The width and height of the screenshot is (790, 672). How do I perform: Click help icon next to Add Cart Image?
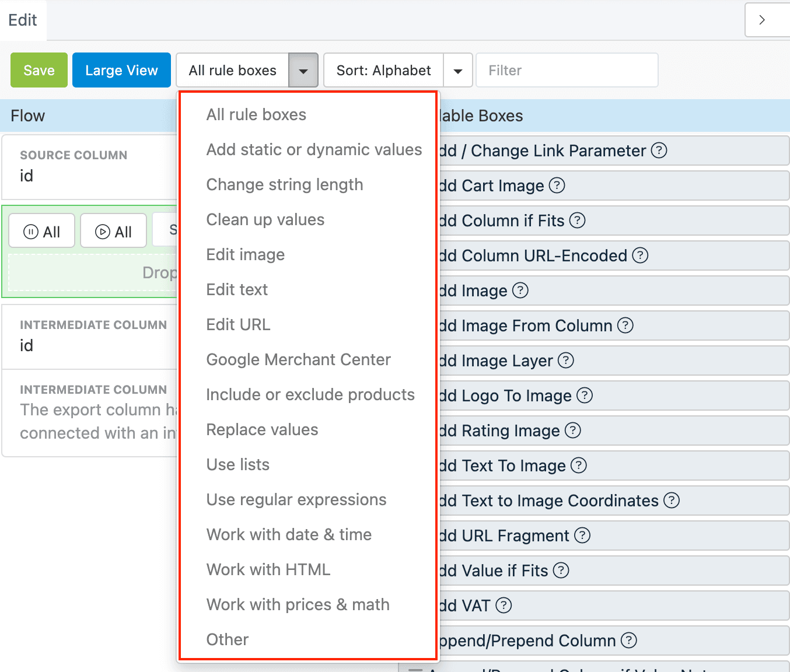click(557, 185)
